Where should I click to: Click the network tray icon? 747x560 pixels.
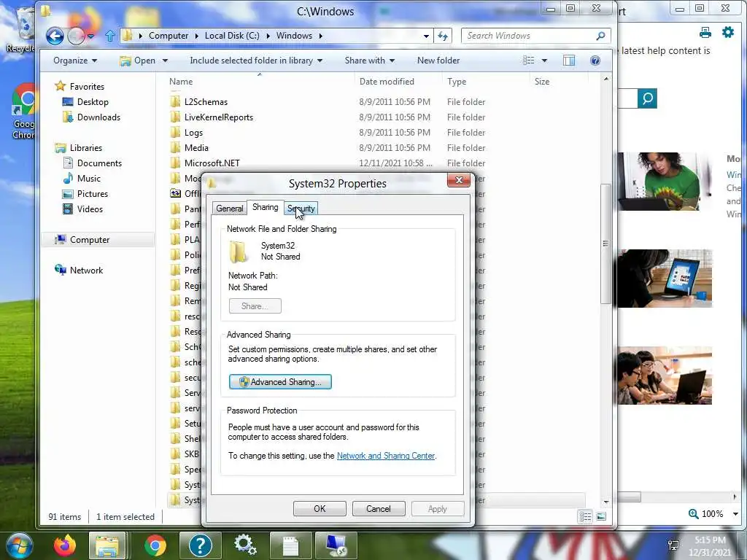[x=673, y=545]
